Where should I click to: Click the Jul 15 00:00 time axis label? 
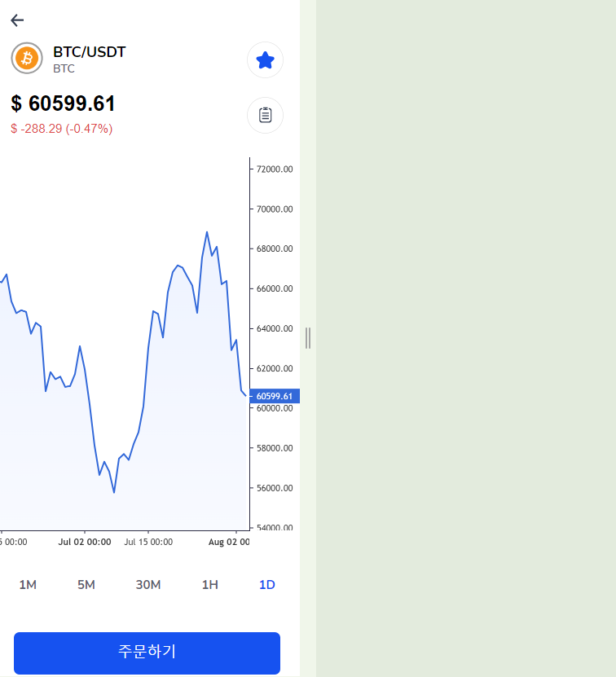click(148, 542)
